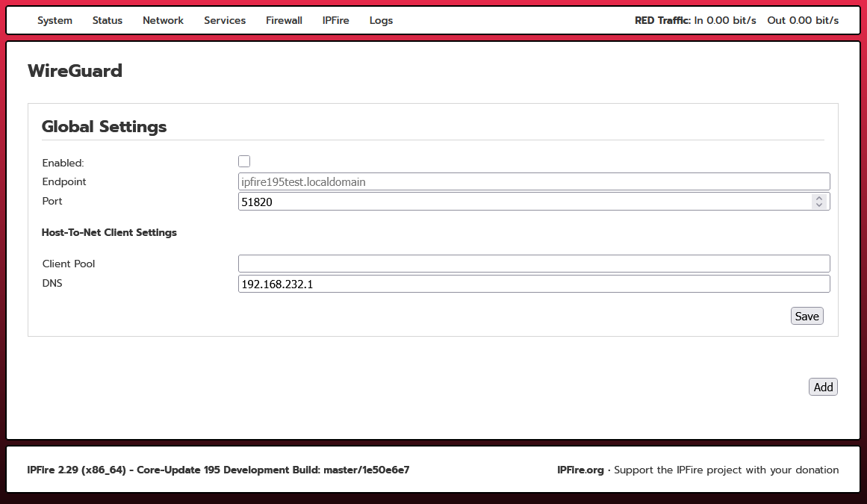Click the WireGuard page heading
The height and width of the screenshot is (504, 867).
[75, 71]
